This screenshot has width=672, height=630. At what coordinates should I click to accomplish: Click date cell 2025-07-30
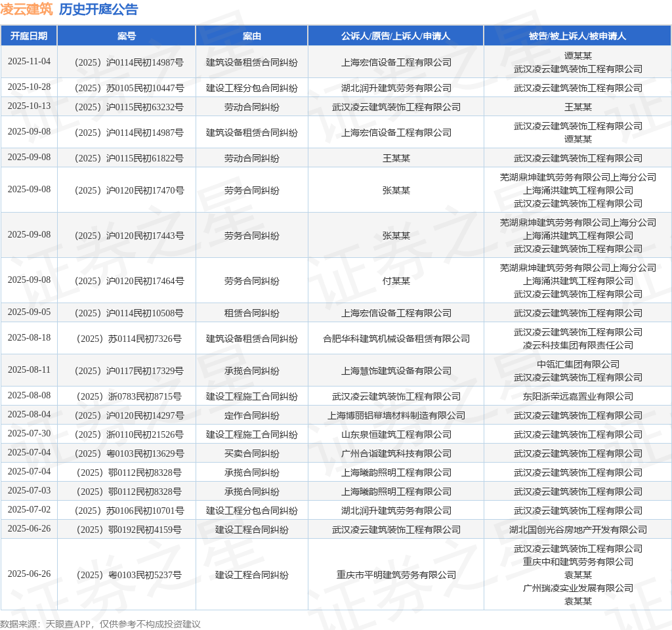[29, 434]
